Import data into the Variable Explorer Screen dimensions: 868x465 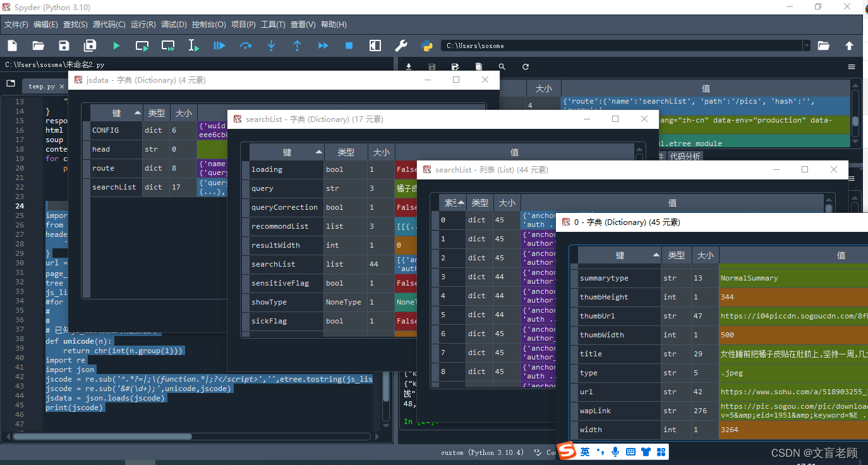tap(409, 66)
